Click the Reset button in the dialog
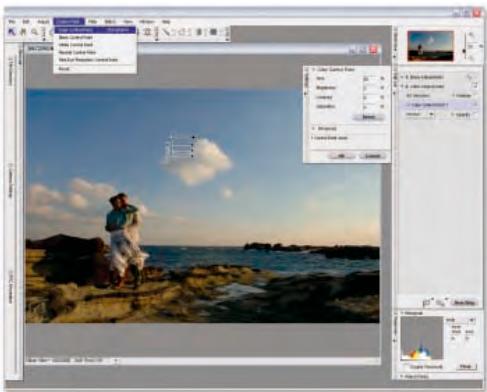487x392 pixels. pos(368,117)
